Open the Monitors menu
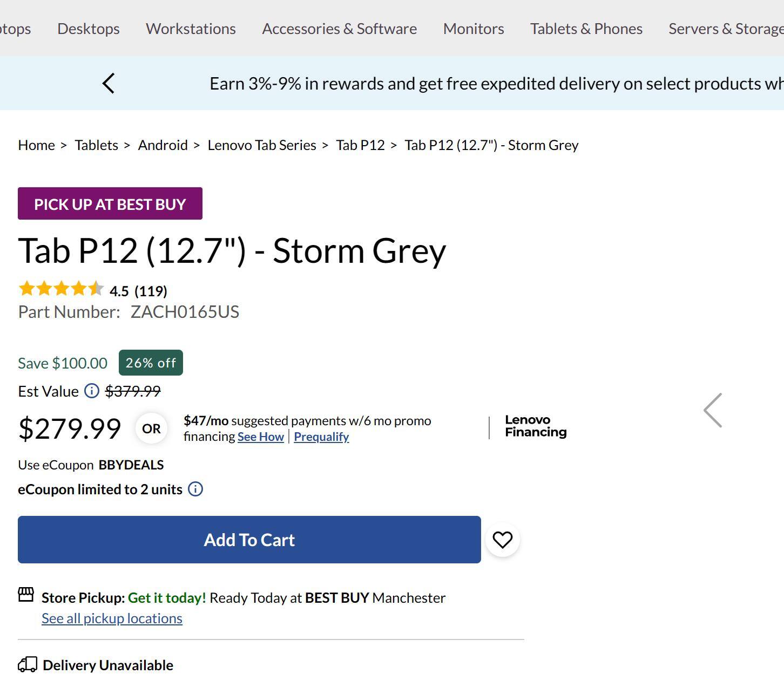The height and width of the screenshot is (681, 784). click(x=474, y=29)
